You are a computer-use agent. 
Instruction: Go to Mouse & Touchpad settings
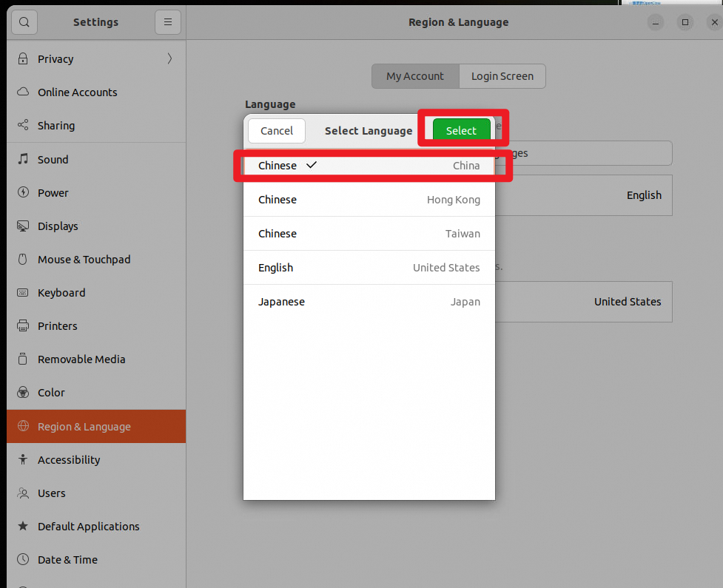click(96, 259)
